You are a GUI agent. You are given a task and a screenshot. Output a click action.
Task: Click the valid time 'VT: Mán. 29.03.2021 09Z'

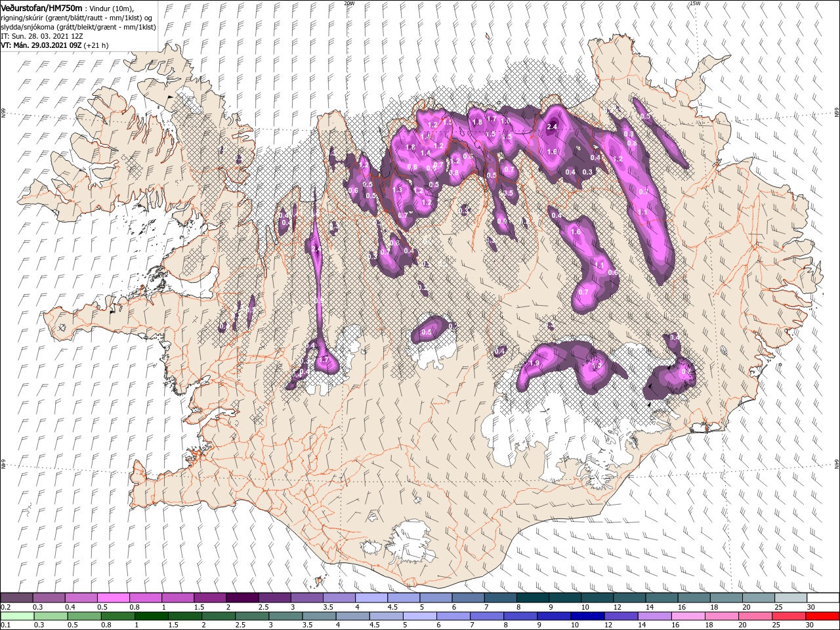(41, 45)
